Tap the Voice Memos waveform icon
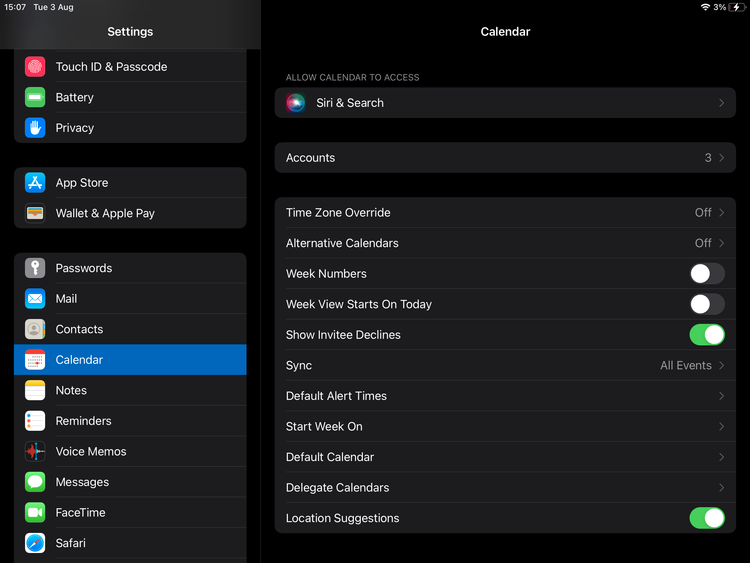750x563 pixels. tap(35, 452)
